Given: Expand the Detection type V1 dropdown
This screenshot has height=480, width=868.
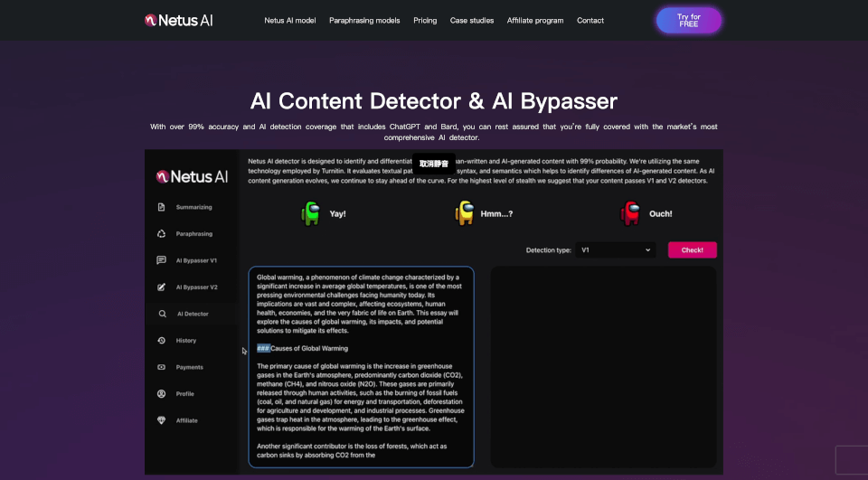Looking at the screenshot, I should [x=616, y=250].
